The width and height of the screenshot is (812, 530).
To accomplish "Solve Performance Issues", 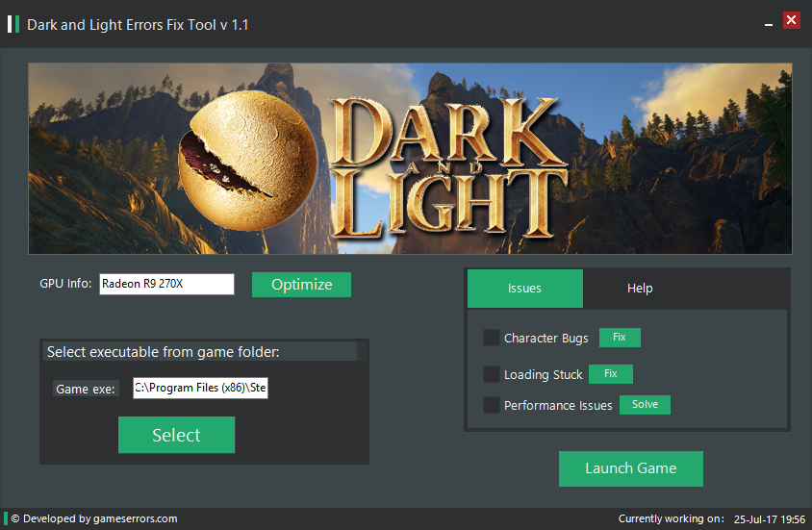I will (x=645, y=405).
